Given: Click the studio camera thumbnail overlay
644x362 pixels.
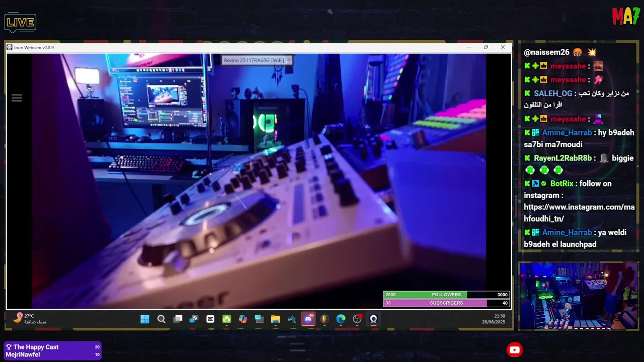Looking at the screenshot, I should point(579,296).
